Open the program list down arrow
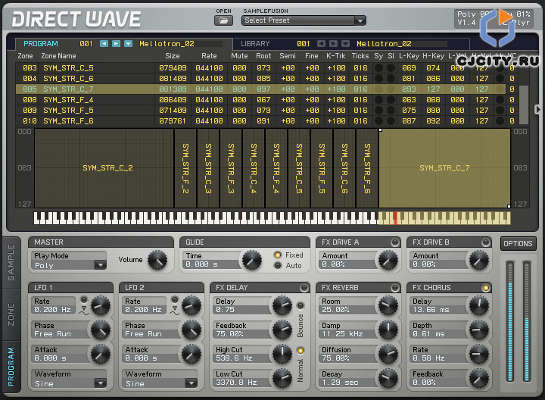 [128, 43]
